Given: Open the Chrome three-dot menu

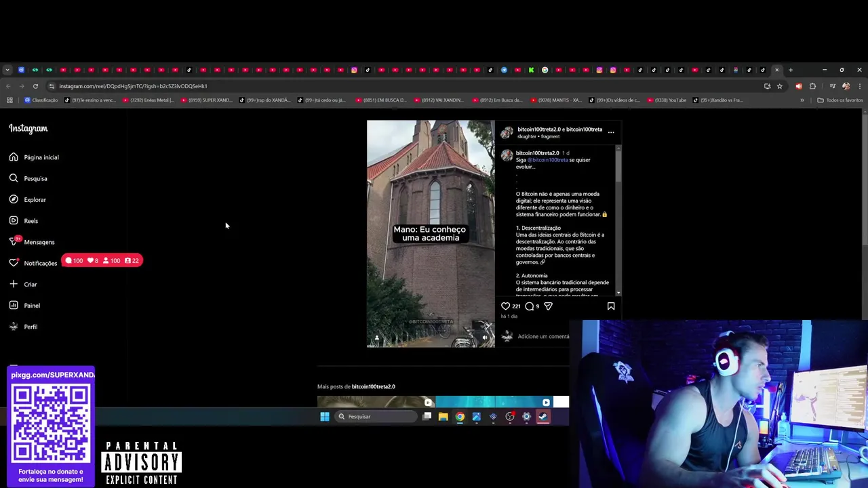Looking at the screenshot, I should pyautogui.click(x=859, y=86).
